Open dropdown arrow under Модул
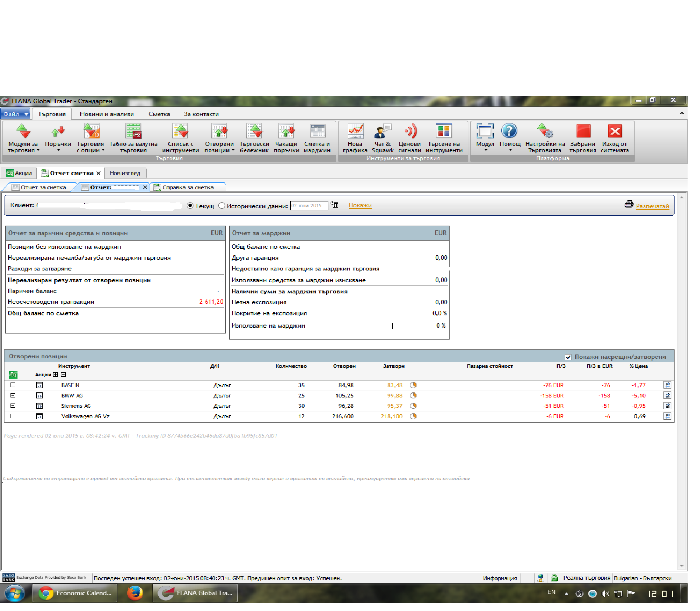Image resolution: width=700 pixels, height=611 pixels. point(486,150)
